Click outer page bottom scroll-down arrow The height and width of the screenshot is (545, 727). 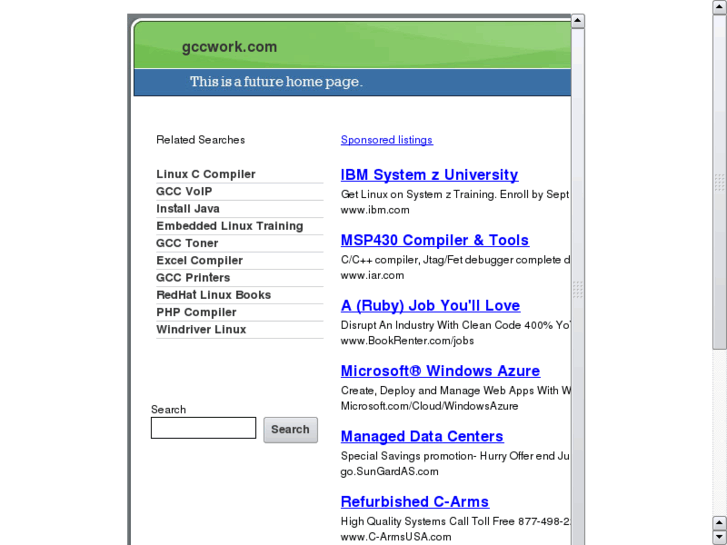tap(720, 538)
